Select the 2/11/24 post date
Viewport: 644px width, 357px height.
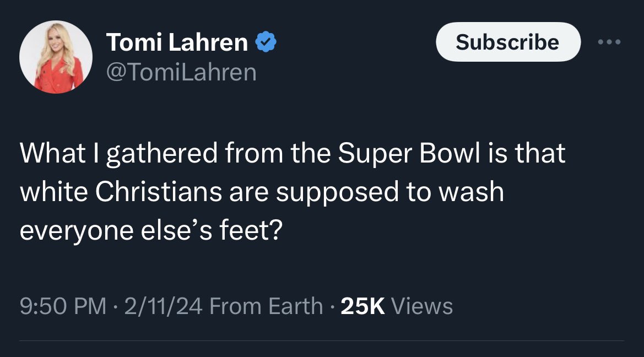coord(164,306)
